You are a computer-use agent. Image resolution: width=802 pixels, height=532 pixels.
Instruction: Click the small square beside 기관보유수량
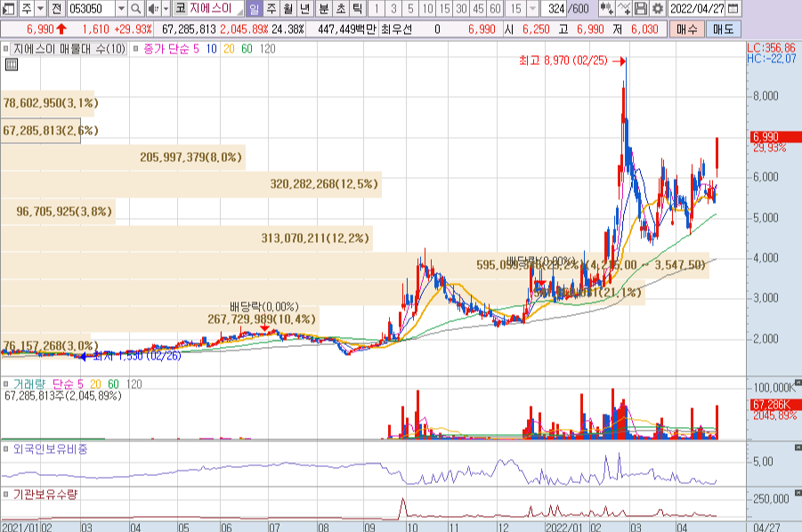click(x=5, y=494)
